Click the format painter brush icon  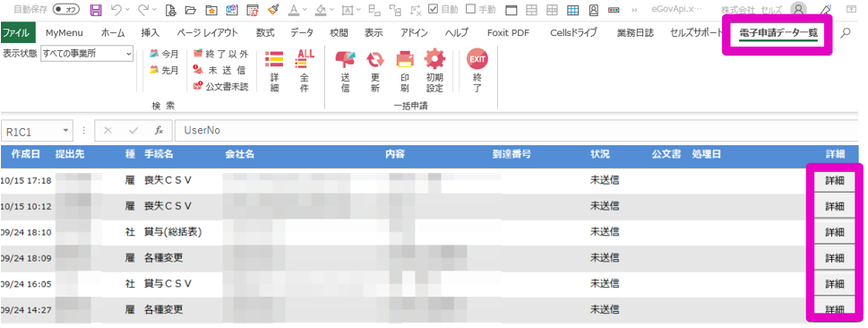(272, 10)
